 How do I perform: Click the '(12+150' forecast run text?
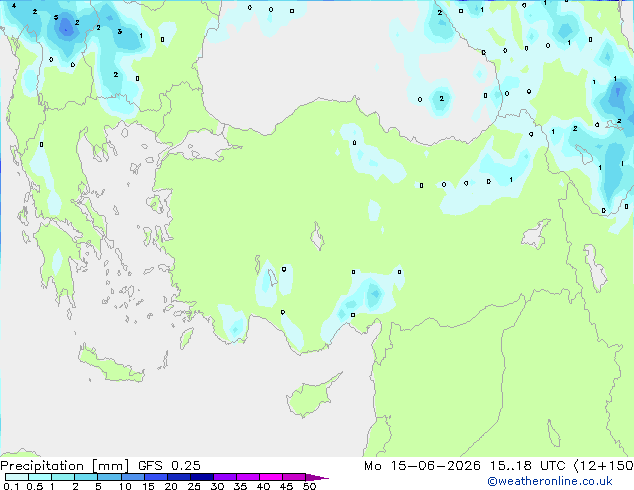tap(604, 466)
